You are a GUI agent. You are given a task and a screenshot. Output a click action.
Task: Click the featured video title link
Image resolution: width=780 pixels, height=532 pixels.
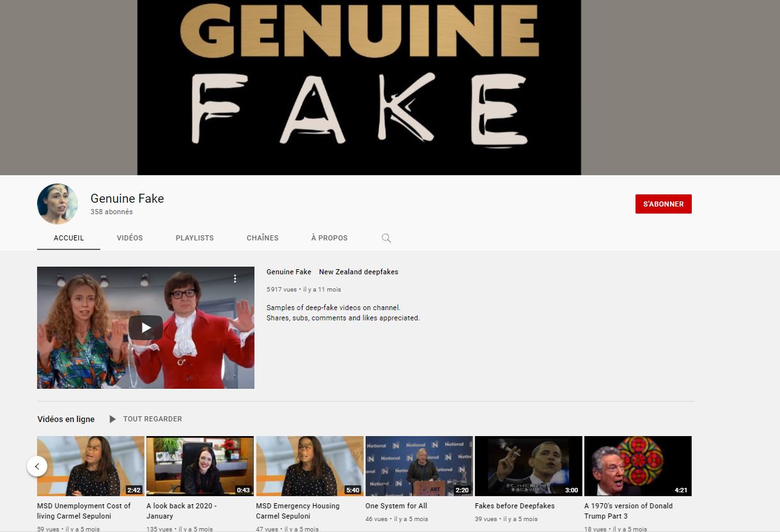pyautogui.click(x=332, y=272)
